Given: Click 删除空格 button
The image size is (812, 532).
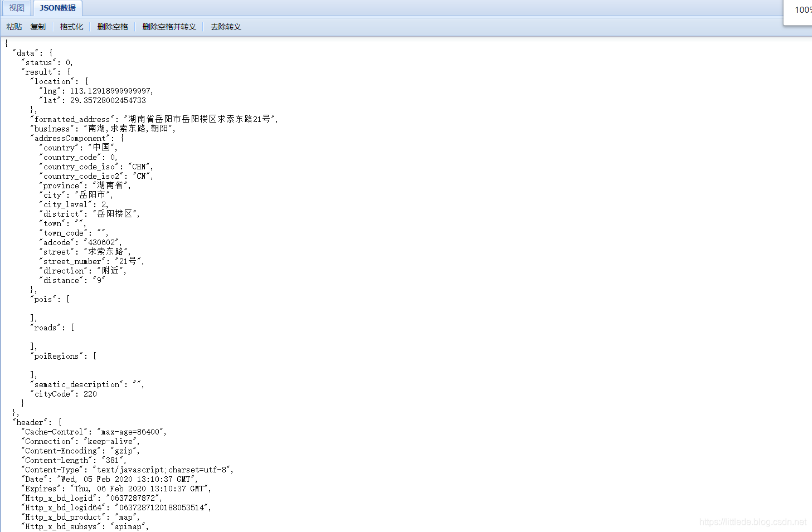Looking at the screenshot, I should (113, 27).
